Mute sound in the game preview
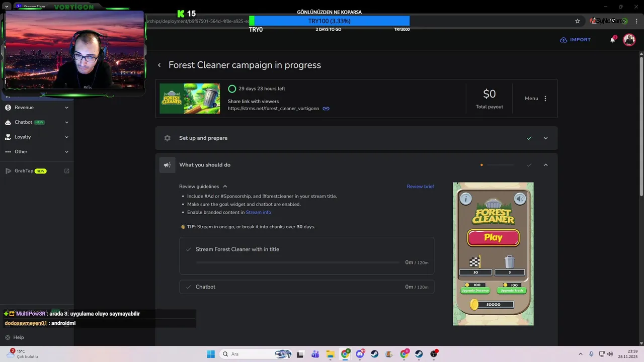 point(520,199)
